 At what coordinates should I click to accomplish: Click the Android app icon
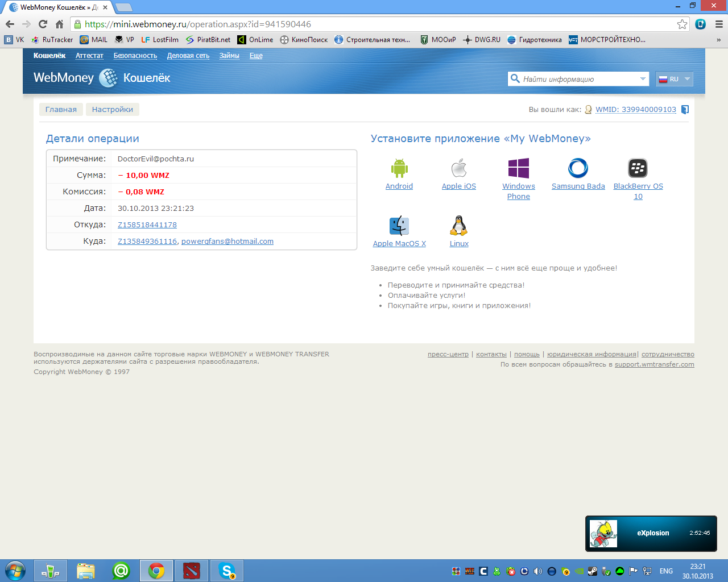coord(399,168)
